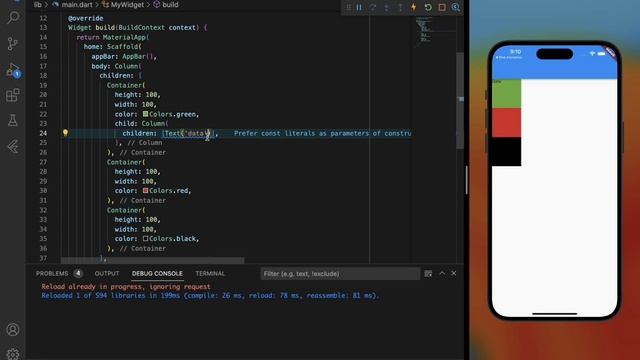Close the bottom panel

tap(454, 273)
